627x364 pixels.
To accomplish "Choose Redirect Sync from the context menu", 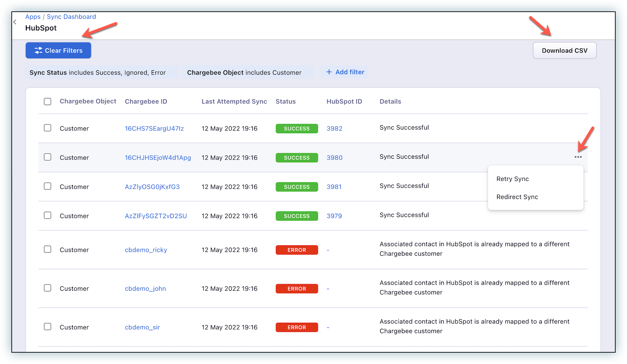I will [517, 197].
